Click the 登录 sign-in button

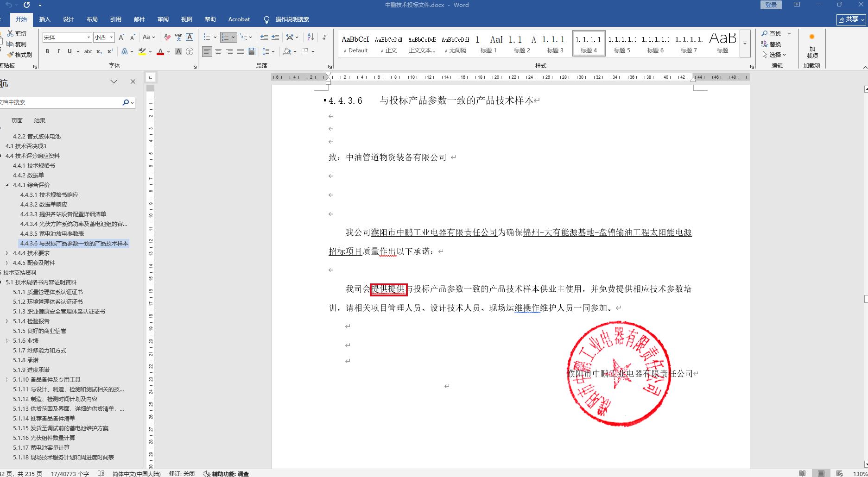point(771,5)
